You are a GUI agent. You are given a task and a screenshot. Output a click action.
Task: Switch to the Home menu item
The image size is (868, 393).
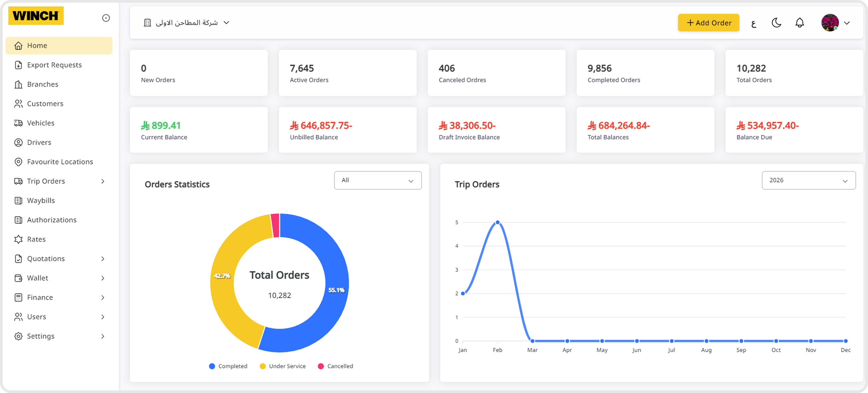37,45
